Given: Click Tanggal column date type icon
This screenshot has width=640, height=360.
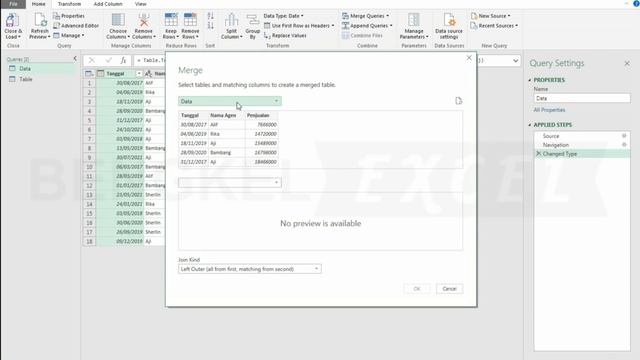Looking at the screenshot, I should (101, 74).
